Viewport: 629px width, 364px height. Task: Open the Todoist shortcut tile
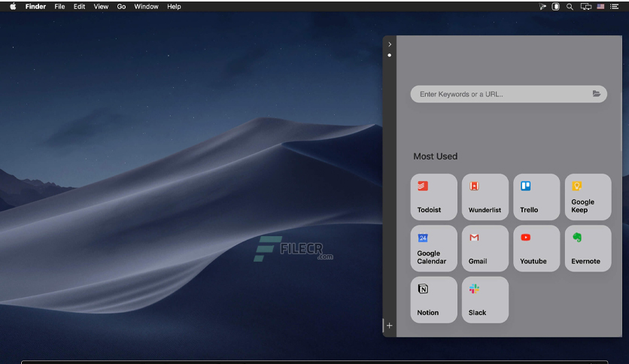[x=433, y=197]
